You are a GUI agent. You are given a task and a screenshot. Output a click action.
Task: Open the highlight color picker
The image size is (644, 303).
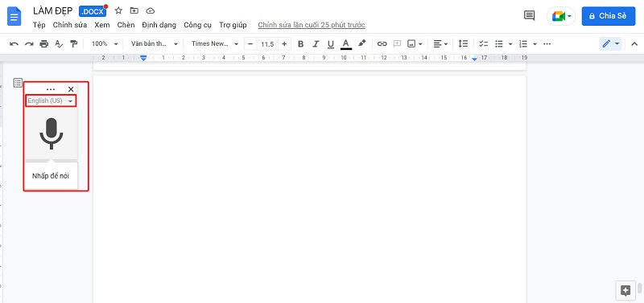pyautogui.click(x=361, y=44)
